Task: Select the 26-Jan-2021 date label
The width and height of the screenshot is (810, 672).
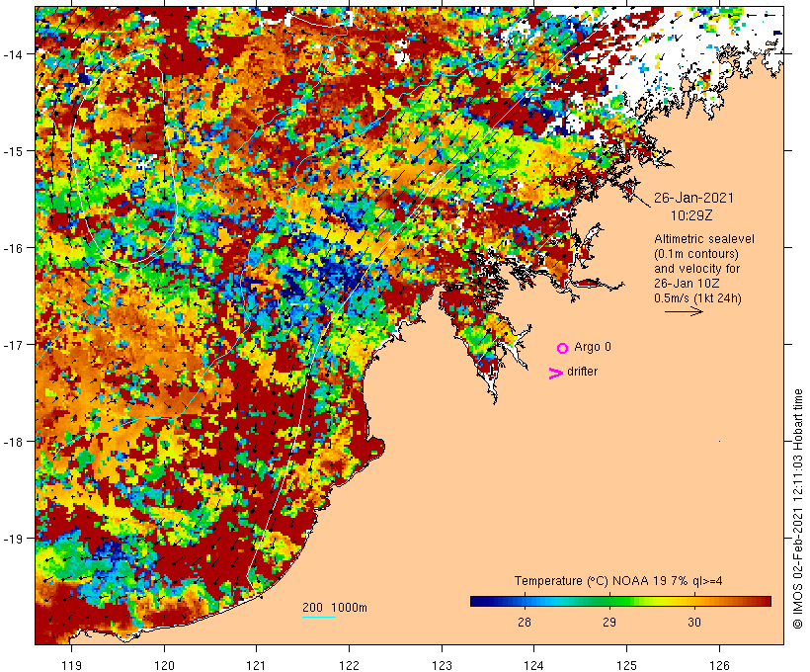Action: (693, 198)
